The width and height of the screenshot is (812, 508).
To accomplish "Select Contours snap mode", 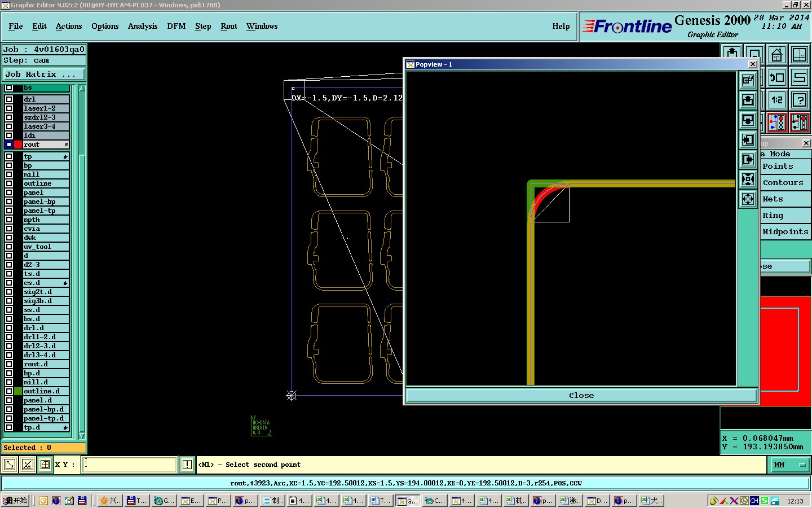I will point(785,183).
